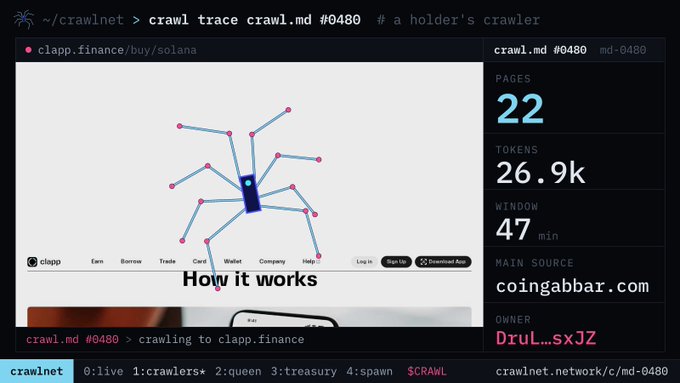Click the $CRAWL token link

coord(427,371)
